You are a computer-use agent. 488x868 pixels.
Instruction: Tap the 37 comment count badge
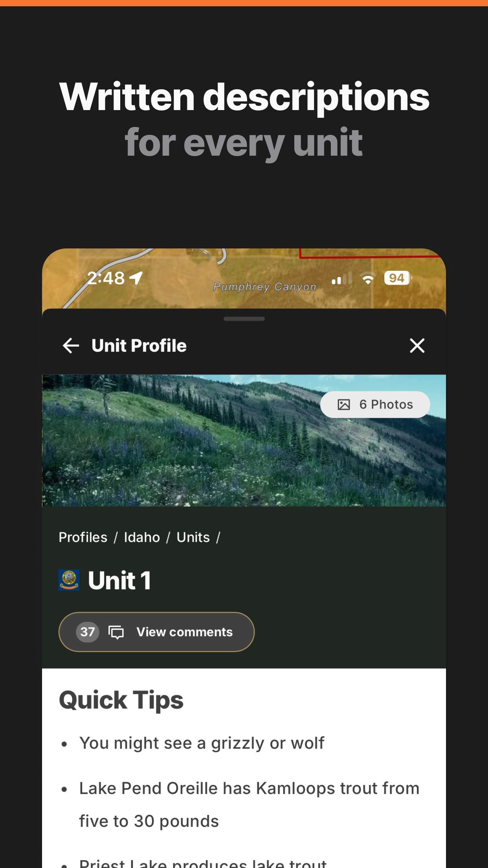pyautogui.click(x=87, y=632)
